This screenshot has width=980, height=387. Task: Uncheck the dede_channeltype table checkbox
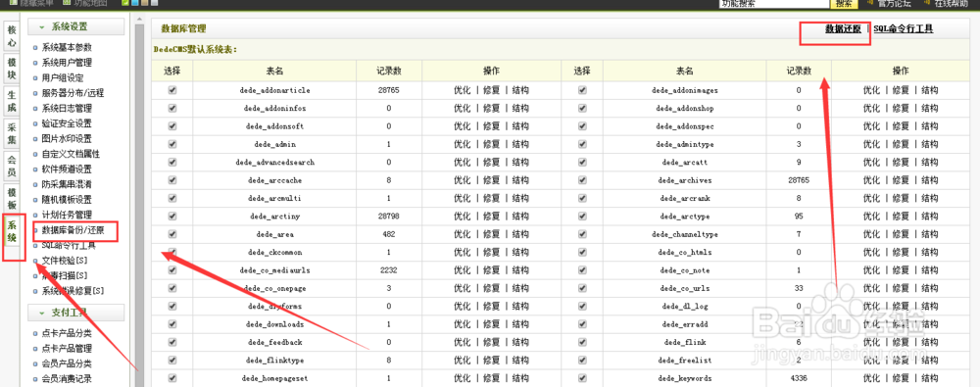[x=582, y=234]
